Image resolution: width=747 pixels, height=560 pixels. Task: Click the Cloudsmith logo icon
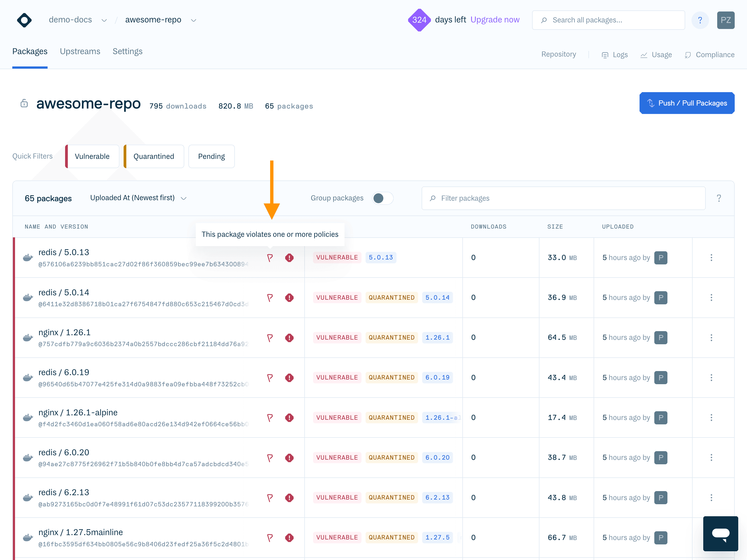click(24, 20)
